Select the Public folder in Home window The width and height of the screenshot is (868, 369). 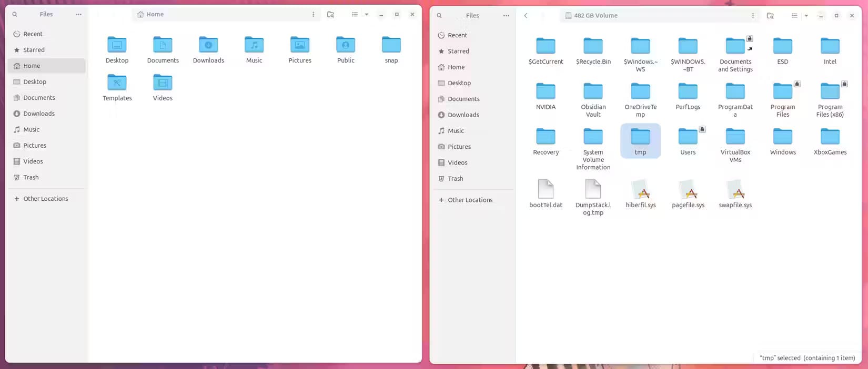[346, 50]
